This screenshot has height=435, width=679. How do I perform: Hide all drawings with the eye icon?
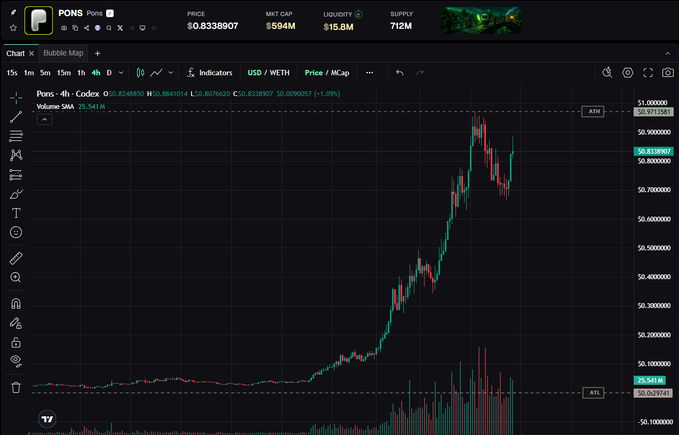[x=16, y=361]
